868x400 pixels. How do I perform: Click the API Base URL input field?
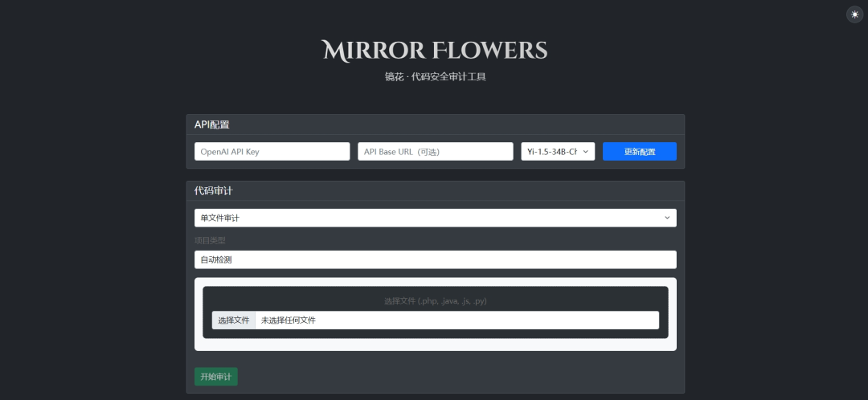tap(435, 152)
